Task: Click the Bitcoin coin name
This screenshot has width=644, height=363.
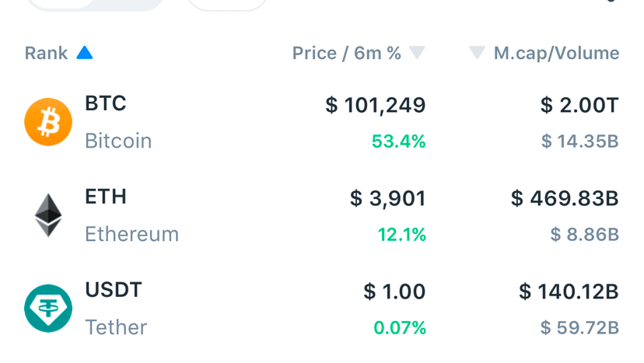Action: [118, 141]
